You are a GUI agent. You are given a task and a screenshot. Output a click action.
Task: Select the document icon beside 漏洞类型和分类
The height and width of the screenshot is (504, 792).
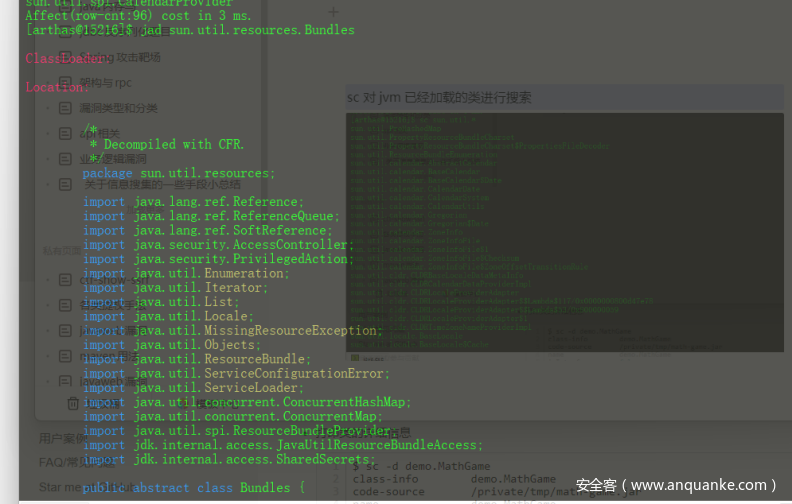click(65, 107)
